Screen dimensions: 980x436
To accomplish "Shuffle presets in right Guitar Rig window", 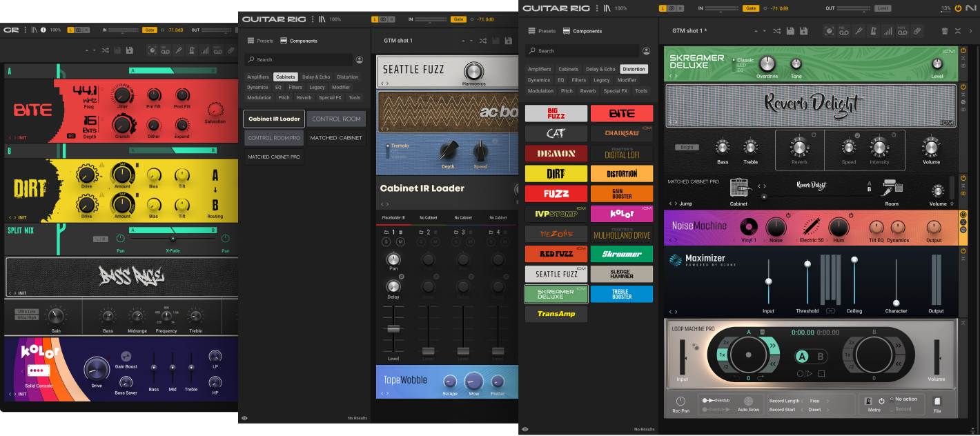I will click(777, 31).
